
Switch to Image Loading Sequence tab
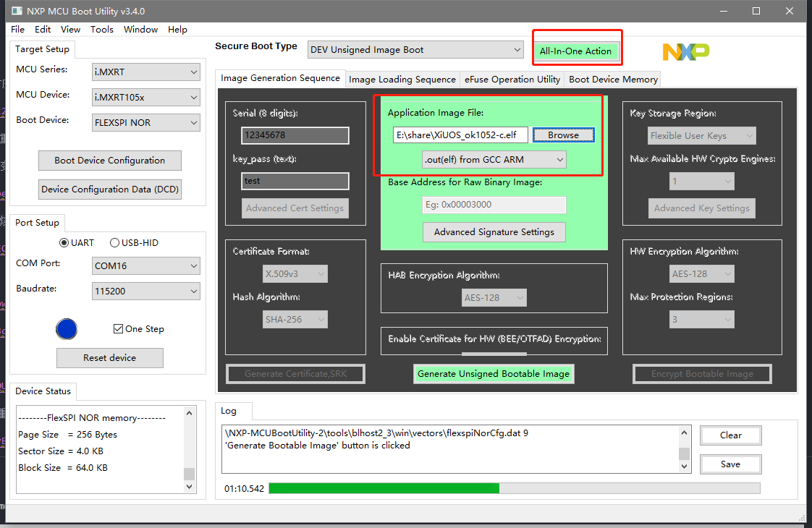(402, 80)
